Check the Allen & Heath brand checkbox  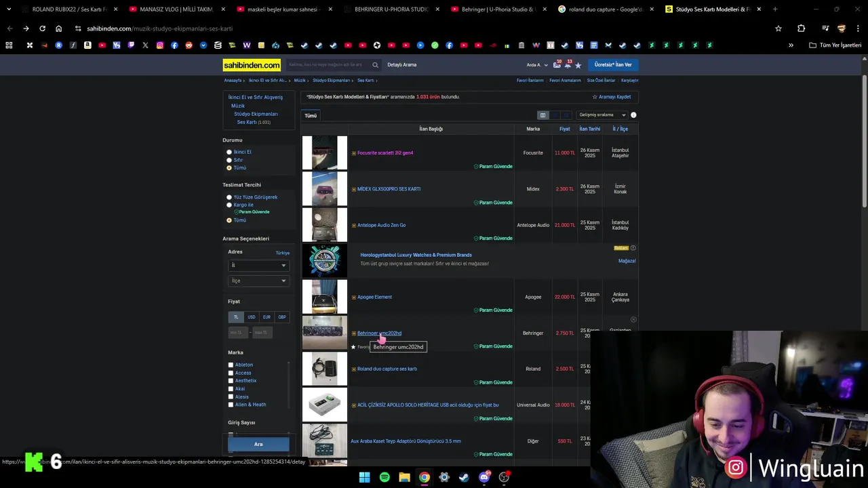pyautogui.click(x=231, y=405)
